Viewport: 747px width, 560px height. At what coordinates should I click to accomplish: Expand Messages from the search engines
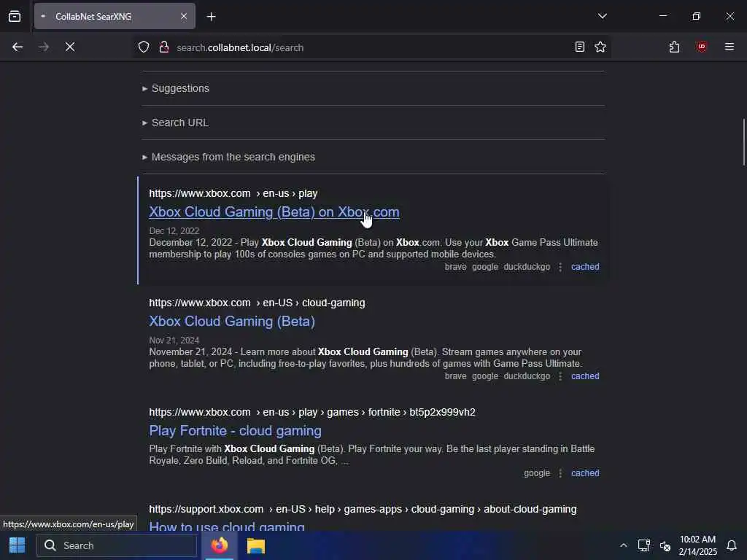tap(233, 157)
